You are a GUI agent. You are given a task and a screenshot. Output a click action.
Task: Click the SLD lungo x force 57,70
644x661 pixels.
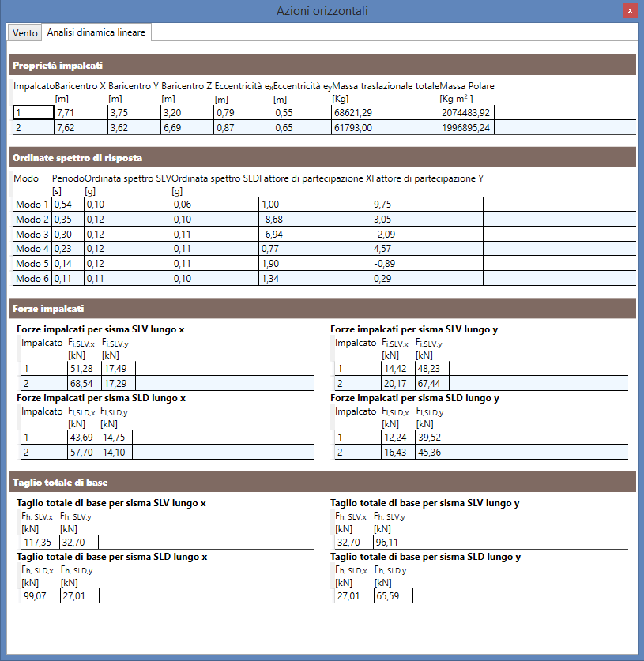(x=84, y=453)
